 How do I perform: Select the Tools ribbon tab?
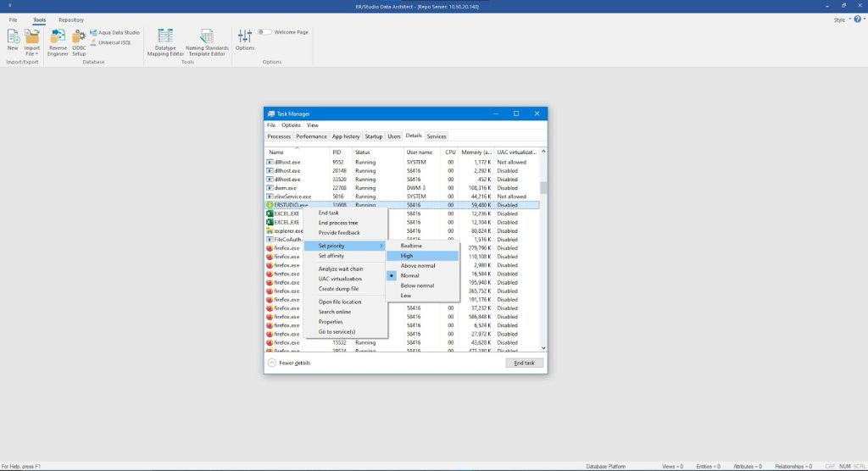(x=39, y=20)
